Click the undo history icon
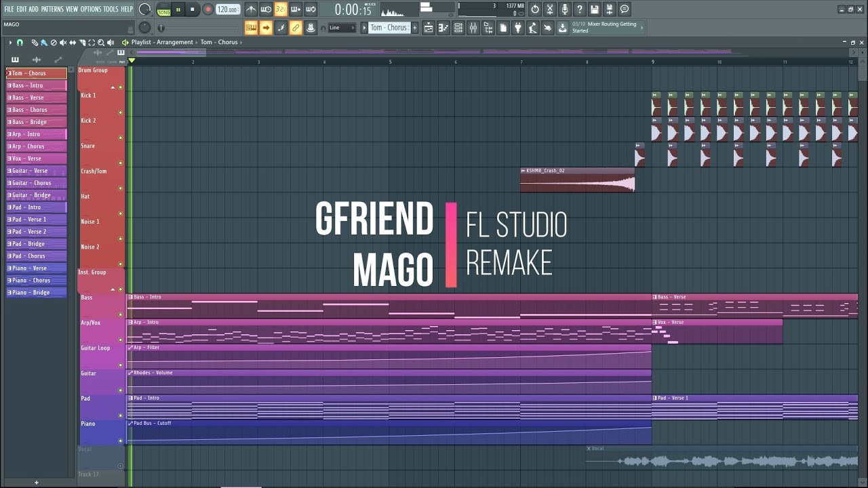The height and width of the screenshot is (488, 868). [535, 9]
